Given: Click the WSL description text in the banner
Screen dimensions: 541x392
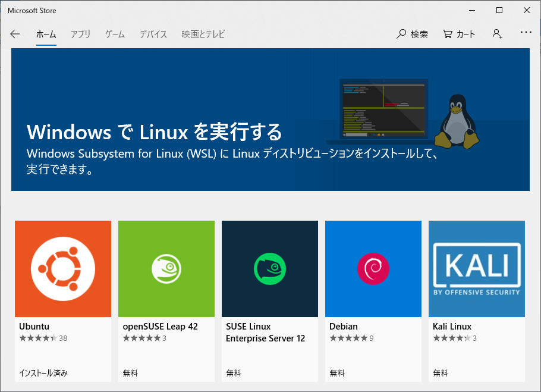Looking at the screenshot, I should click(232, 161).
